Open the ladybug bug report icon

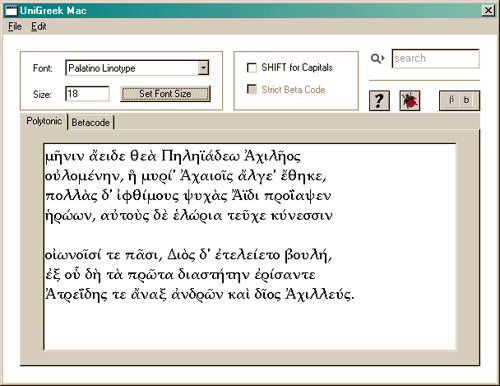click(410, 101)
